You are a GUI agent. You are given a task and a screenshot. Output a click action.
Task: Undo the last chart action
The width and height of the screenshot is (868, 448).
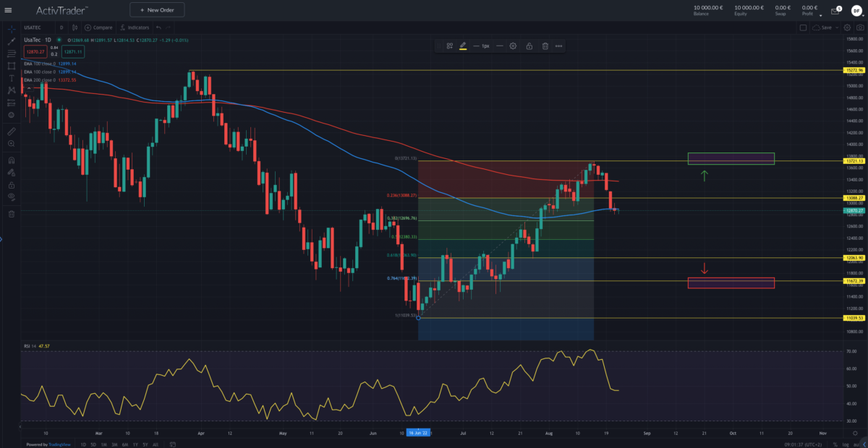[158, 27]
